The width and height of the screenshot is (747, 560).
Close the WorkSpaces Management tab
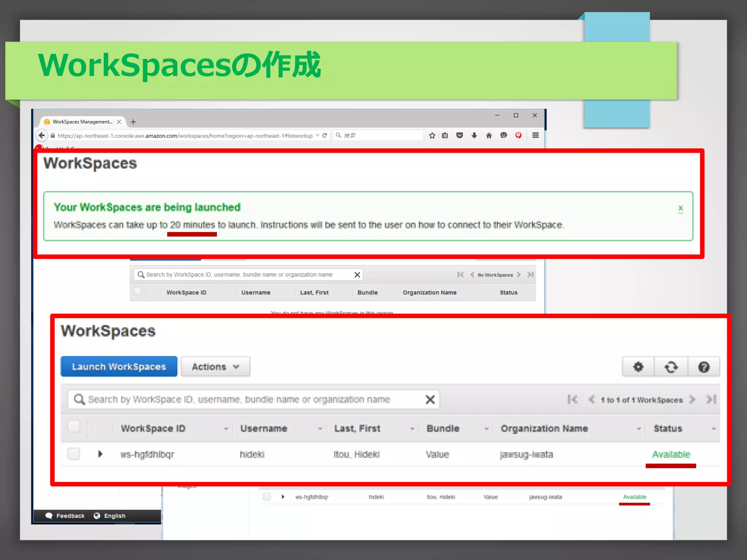[119, 122]
